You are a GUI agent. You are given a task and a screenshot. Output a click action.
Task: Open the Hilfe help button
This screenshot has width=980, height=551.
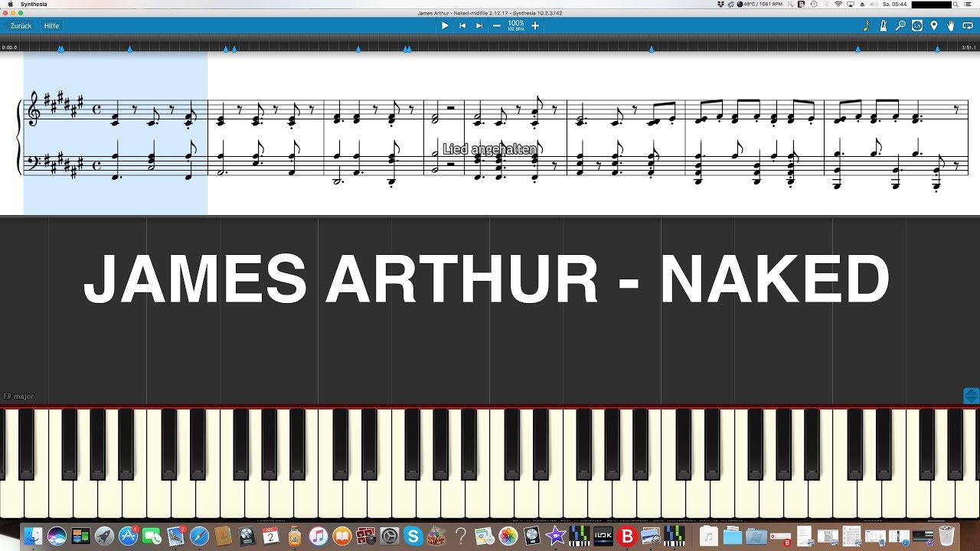[x=51, y=26]
